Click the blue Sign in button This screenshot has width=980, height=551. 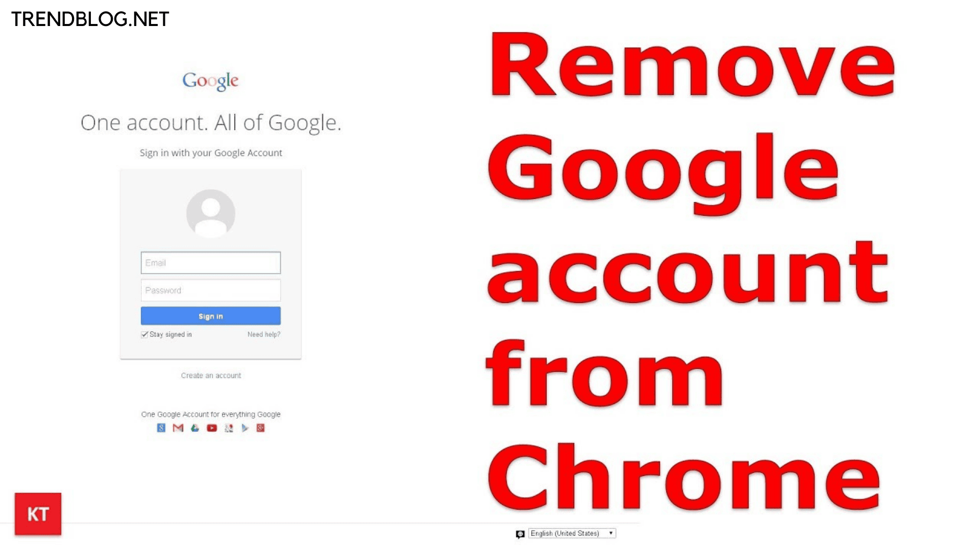coord(210,315)
